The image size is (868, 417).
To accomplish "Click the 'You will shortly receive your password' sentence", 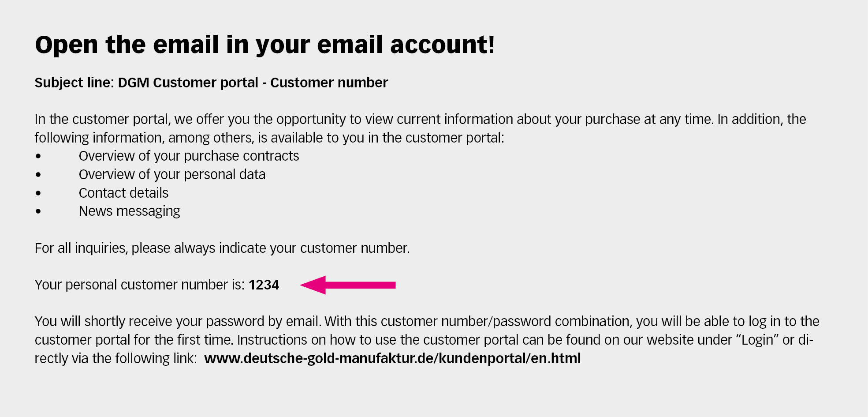I will (177, 322).
